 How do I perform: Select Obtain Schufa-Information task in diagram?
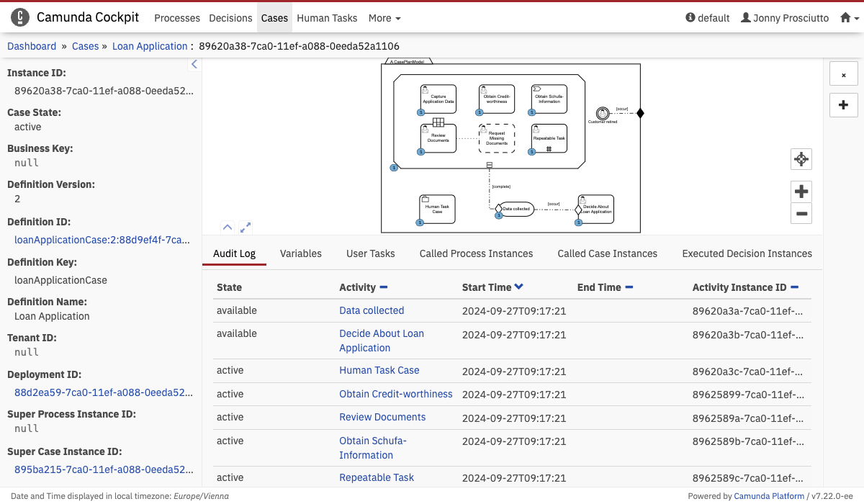(549, 99)
